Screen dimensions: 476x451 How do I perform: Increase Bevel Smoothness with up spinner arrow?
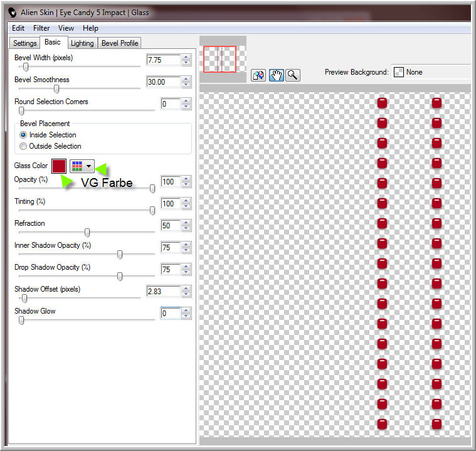tap(186, 79)
